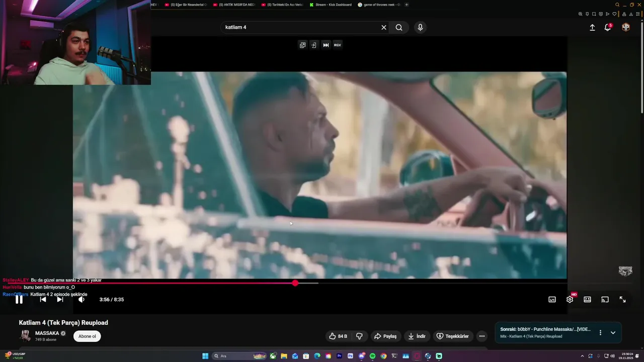This screenshot has height=362, width=644.
Task: Open the upload/create icon
Action: (x=592, y=28)
